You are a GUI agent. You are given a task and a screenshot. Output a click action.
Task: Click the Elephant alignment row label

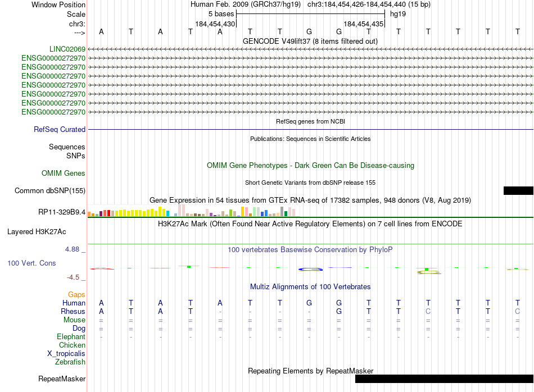click(x=71, y=336)
